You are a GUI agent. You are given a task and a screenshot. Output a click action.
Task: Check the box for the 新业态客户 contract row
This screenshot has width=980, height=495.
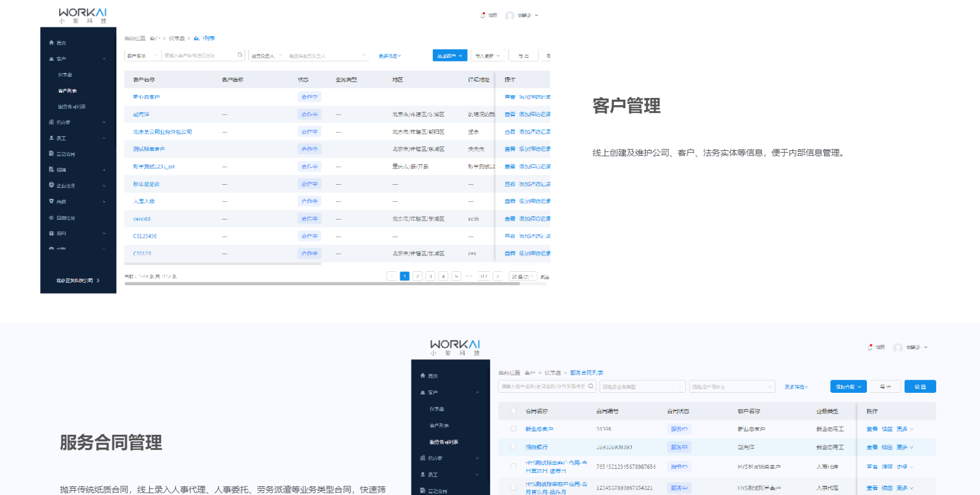(x=513, y=429)
